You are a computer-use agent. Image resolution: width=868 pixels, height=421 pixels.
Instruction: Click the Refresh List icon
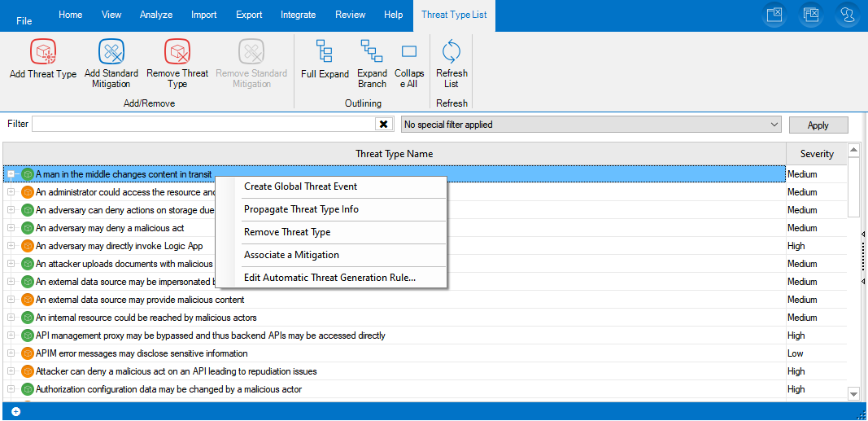[x=451, y=53]
